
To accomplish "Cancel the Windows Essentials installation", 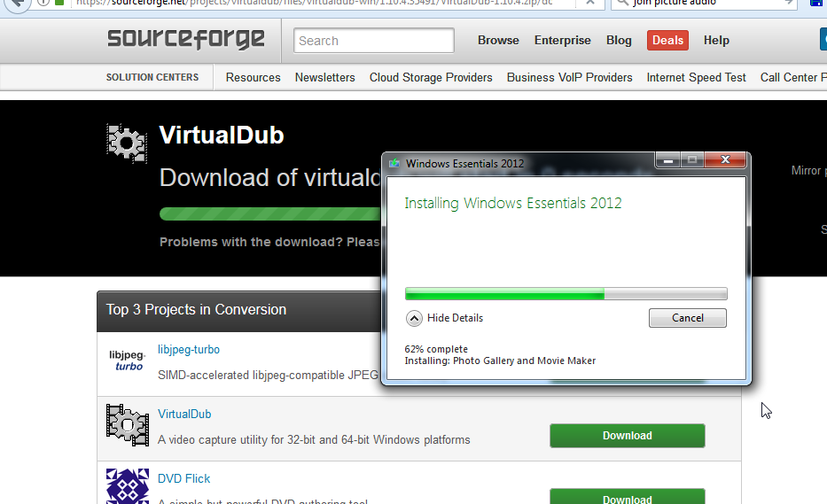I will [x=687, y=318].
